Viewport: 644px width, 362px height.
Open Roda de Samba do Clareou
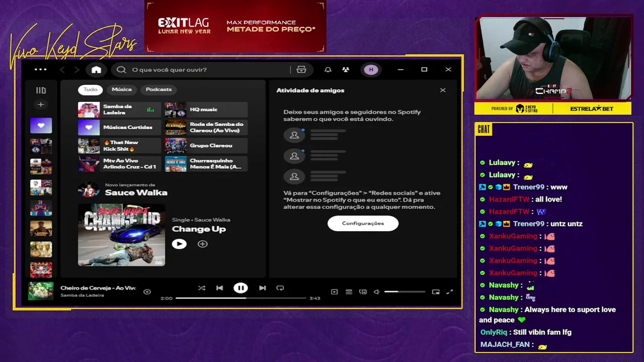(206, 128)
